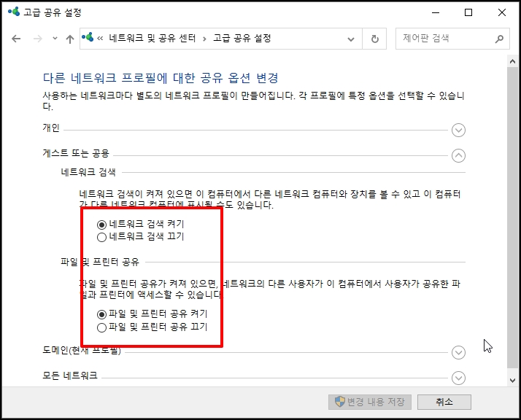Click the double-chevron in the address path
Screen dimensions: 521x420
(x=100, y=39)
